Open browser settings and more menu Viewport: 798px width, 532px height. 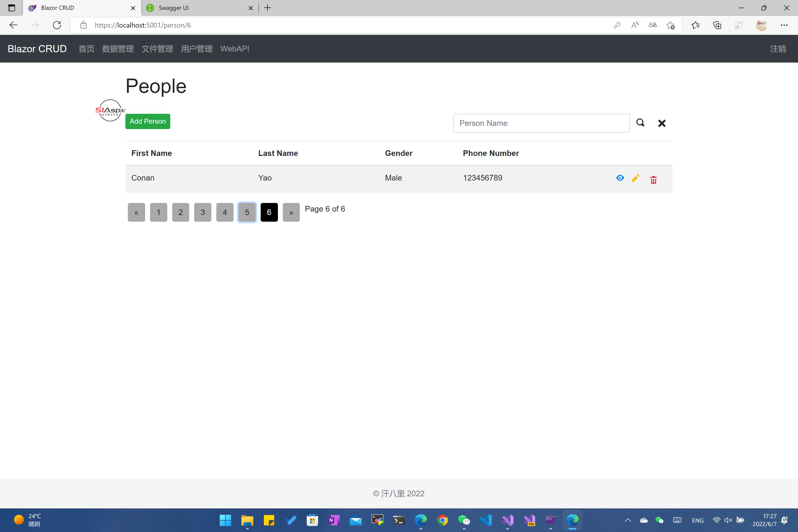[x=784, y=25]
